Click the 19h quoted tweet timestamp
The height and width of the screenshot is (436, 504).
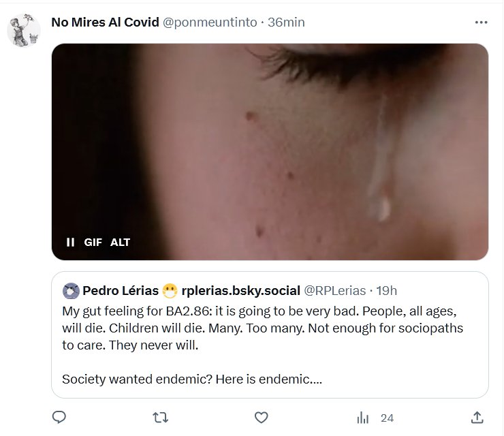(x=386, y=291)
